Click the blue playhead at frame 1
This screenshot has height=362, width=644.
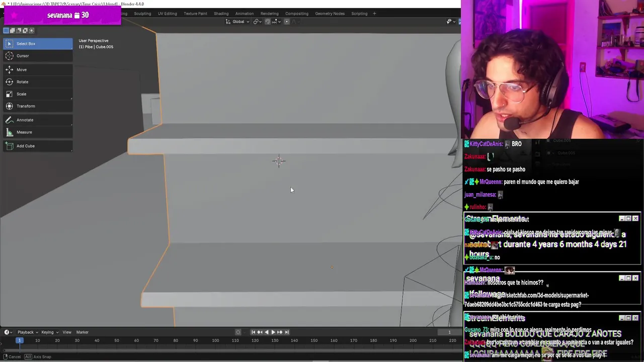[x=19, y=340]
